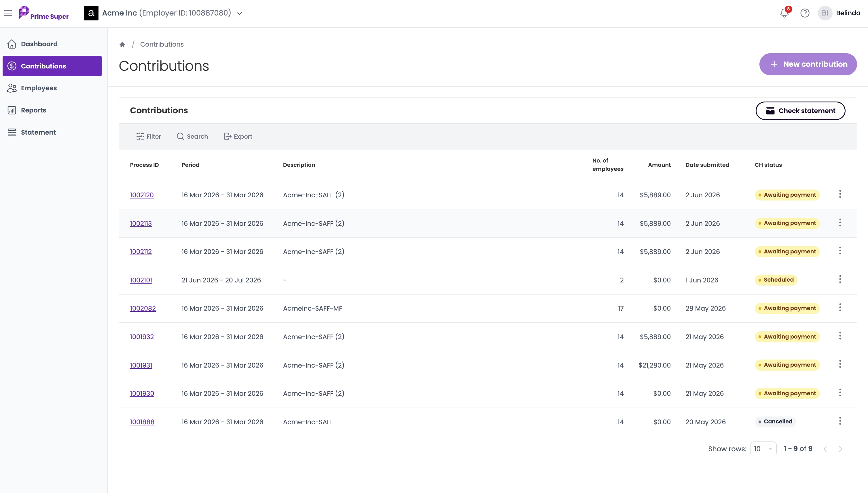
Task: Click the Check statement button
Action: pos(800,111)
